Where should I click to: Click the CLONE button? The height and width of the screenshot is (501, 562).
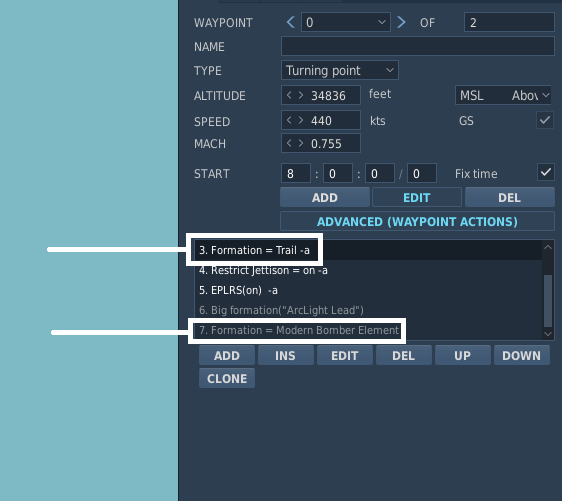227,378
